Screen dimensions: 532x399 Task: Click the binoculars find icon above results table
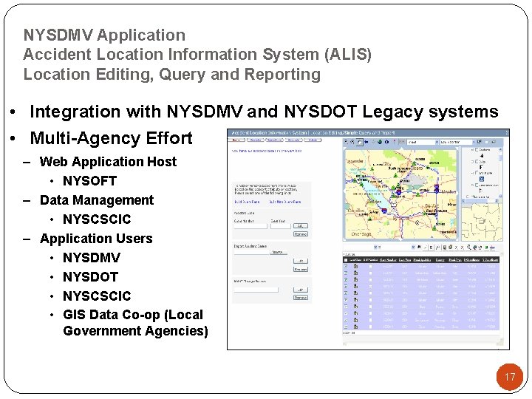419,247
